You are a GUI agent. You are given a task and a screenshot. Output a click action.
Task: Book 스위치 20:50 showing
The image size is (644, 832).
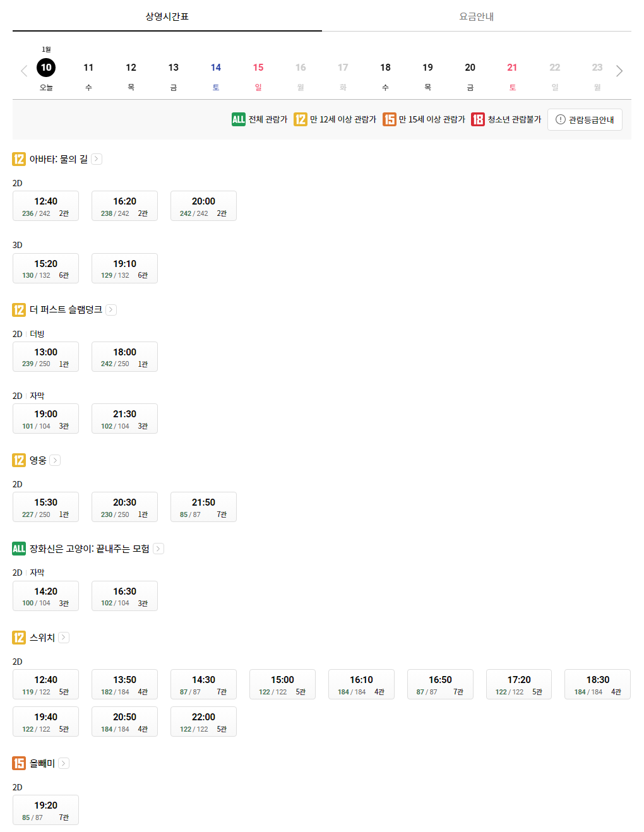tap(124, 722)
